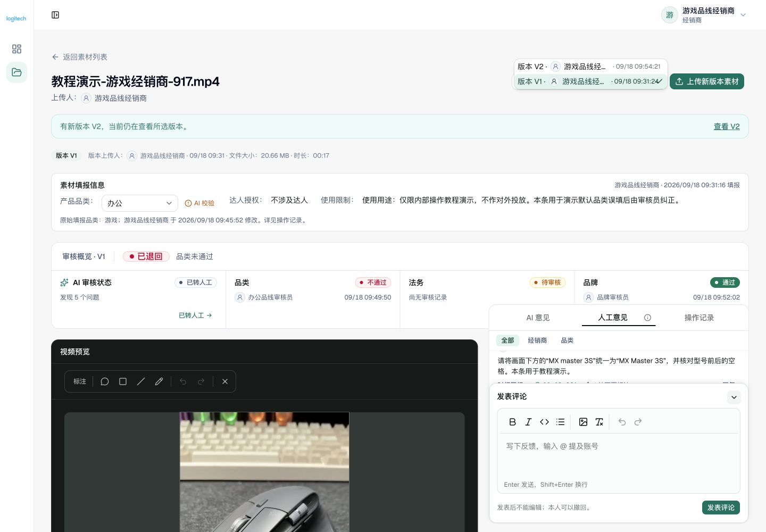Click text 发现 5 个问题
The image size is (766, 532).
(80, 297)
